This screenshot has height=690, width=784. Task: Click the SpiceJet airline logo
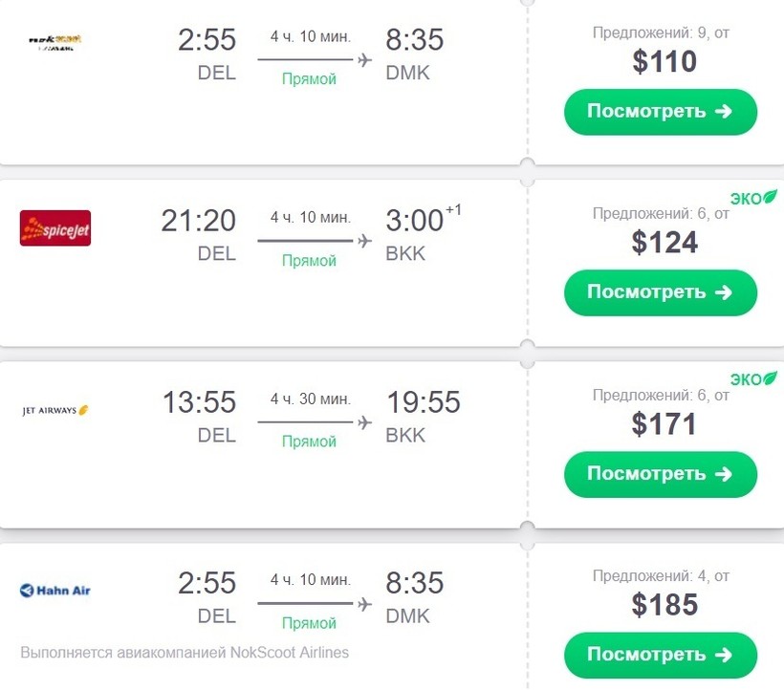pyautogui.click(x=55, y=227)
